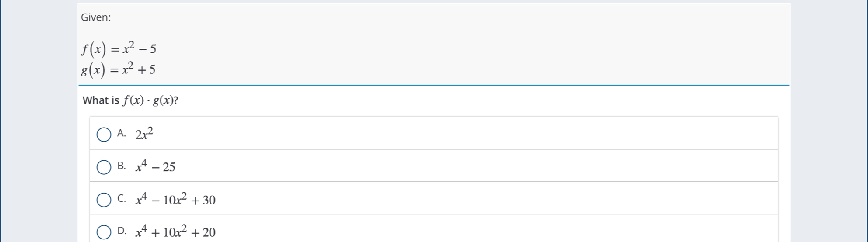Click the answer expression x⁴ − 25
Viewport: 868px width, 242px height.
point(155,166)
